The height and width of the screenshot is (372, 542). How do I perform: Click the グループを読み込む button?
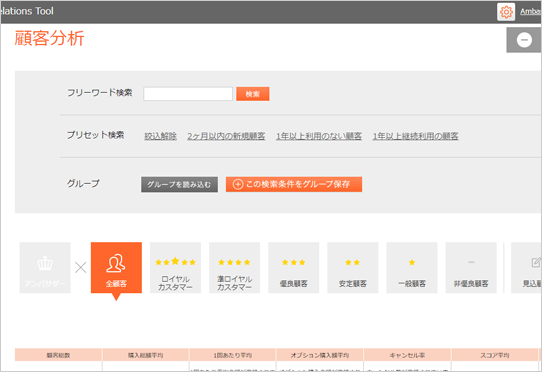tap(179, 185)
